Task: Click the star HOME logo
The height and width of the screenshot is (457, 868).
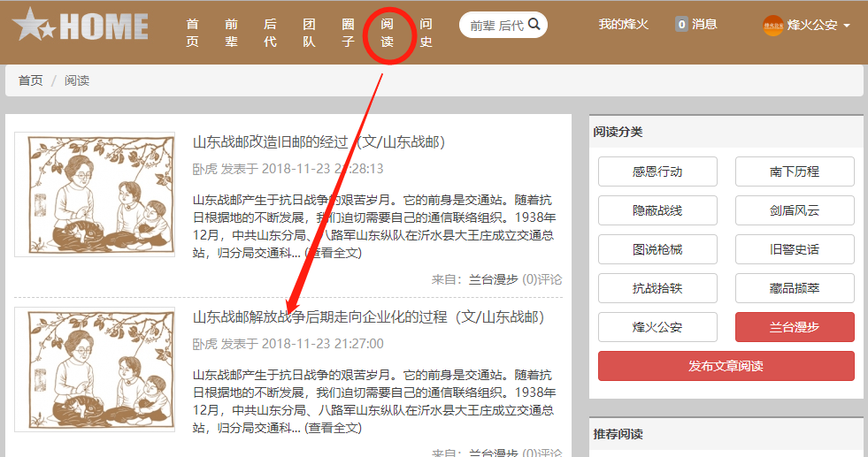Action: tap(80, 26)
